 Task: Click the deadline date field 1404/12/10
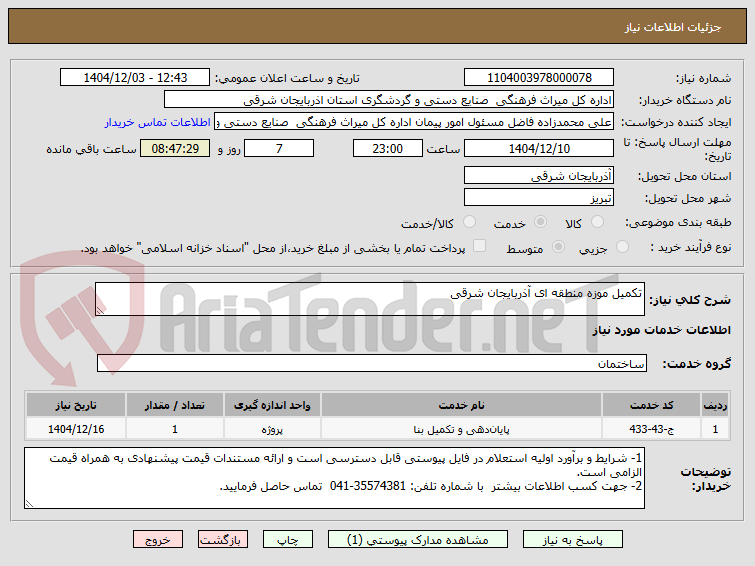click(539, 148)
